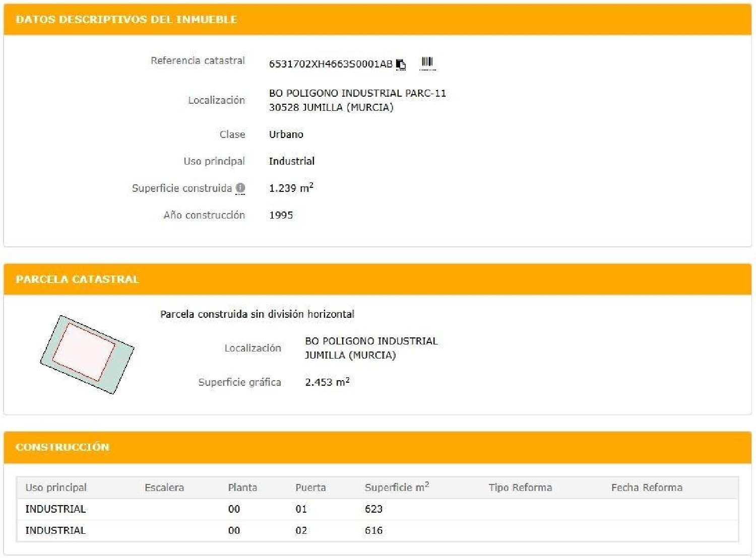Expand the Localización label in parcel section
This screenshot has width=756, height=560.
point(253,347)
